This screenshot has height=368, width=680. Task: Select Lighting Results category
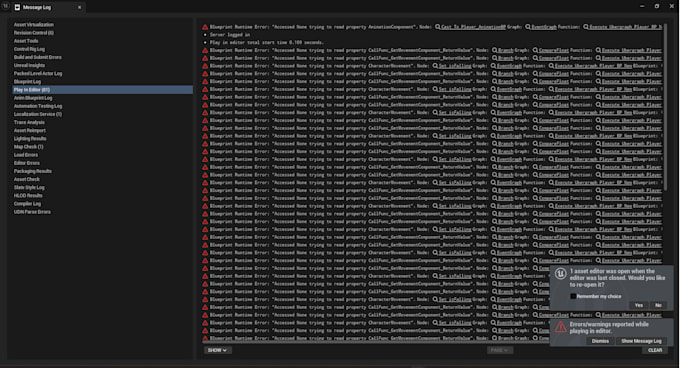[30, 139]
